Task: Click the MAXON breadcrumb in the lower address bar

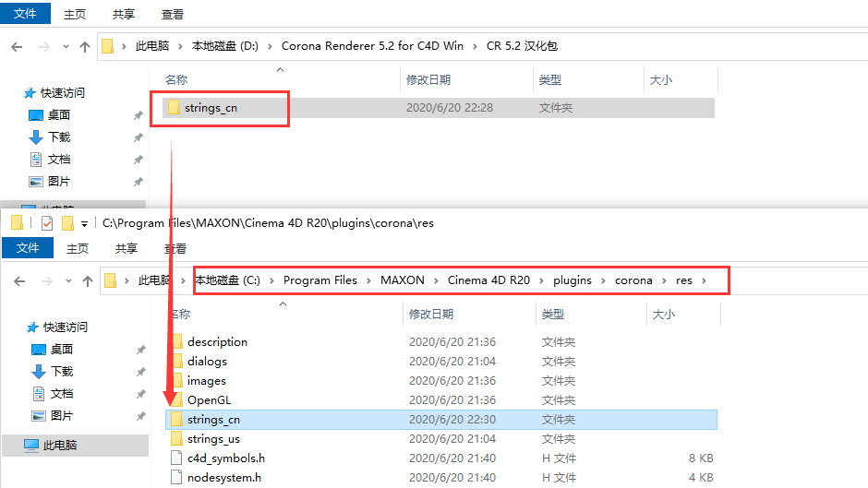Action: point(403,280)
